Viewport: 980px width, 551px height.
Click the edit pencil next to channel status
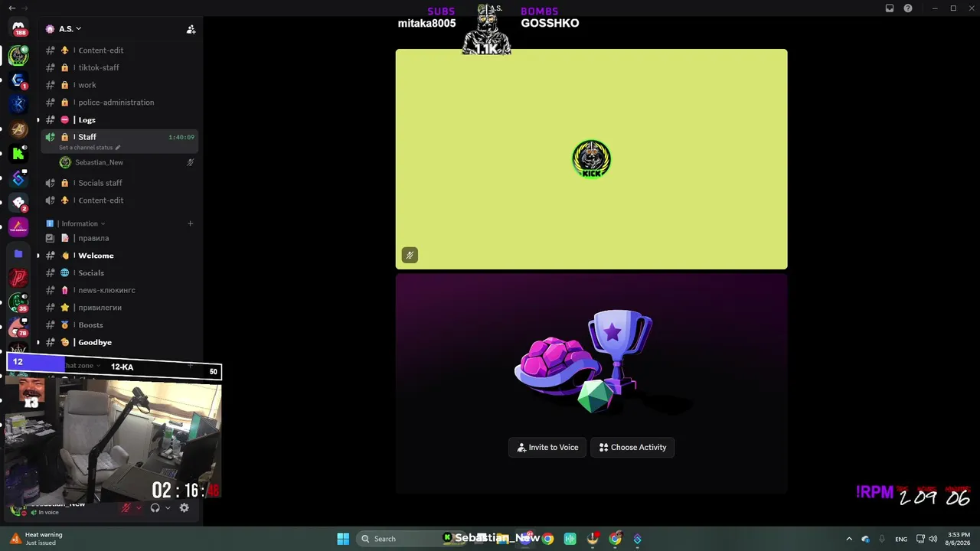tap(118, 148)
